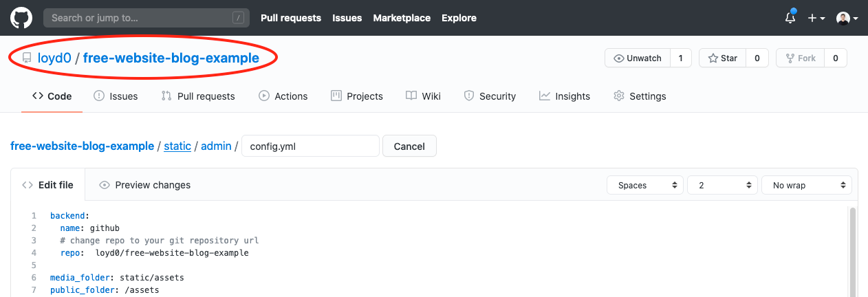The image size is (868, 297).
Task: Open the stargazers count next to Star
Action: (757, 58)
